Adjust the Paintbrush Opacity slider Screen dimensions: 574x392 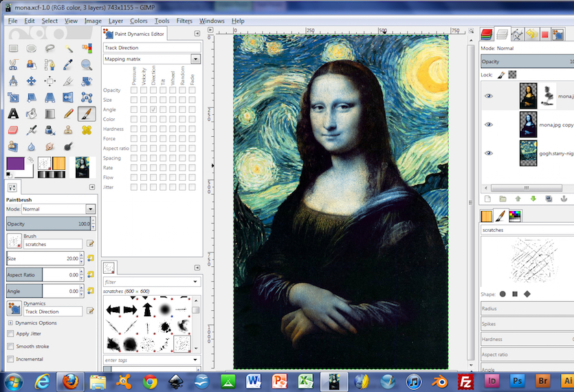49,224
